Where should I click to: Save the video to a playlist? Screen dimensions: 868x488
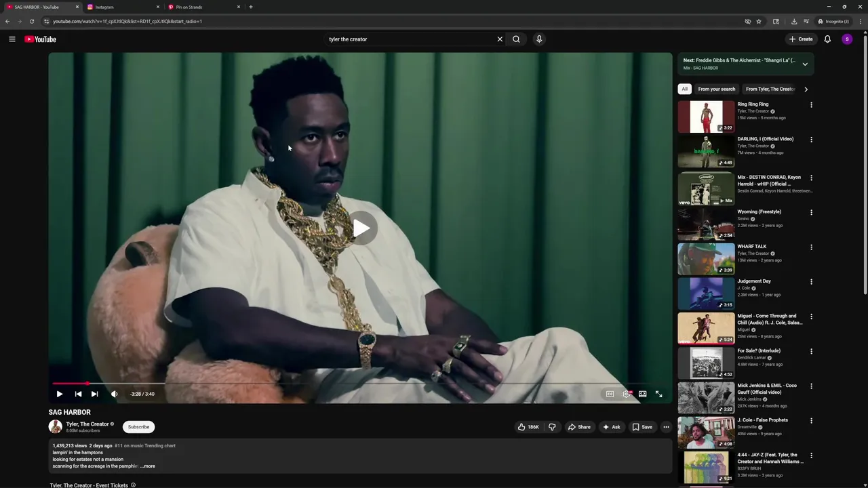tap(642, 427)
